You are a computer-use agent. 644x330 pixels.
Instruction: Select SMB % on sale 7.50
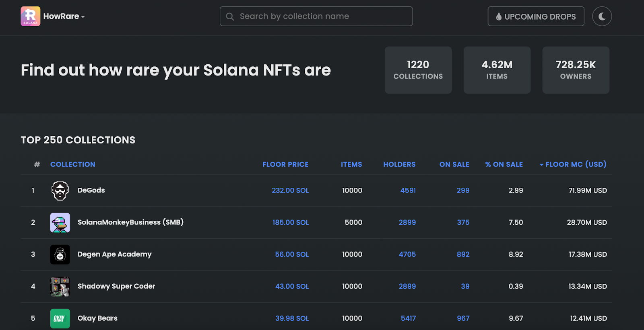coord(516,222)
